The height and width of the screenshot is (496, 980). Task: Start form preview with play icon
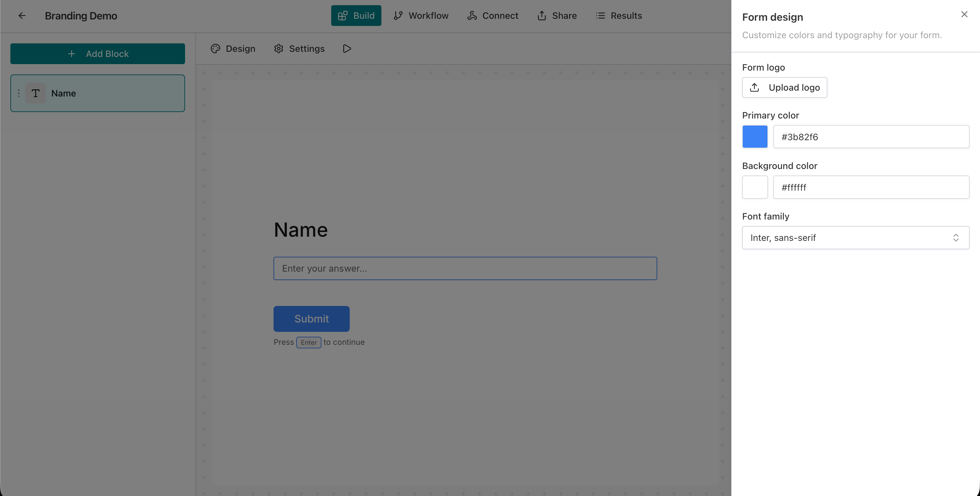click(x=346, y=48)
